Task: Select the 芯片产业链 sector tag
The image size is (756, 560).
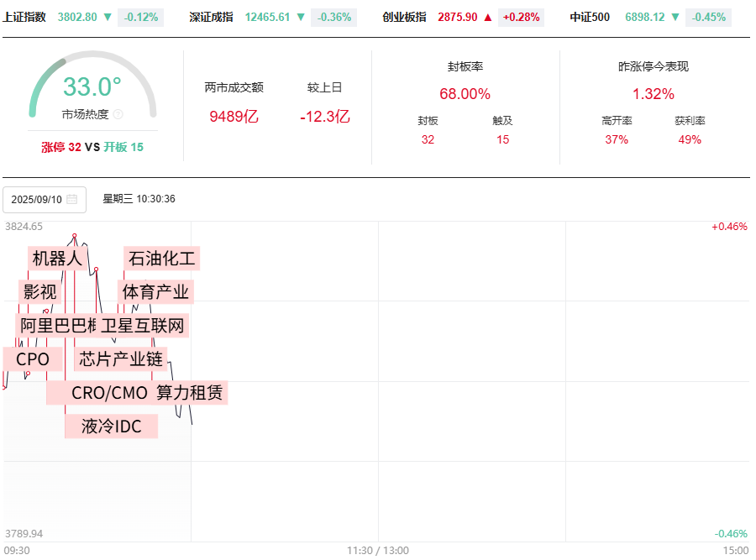Action: 120,359
